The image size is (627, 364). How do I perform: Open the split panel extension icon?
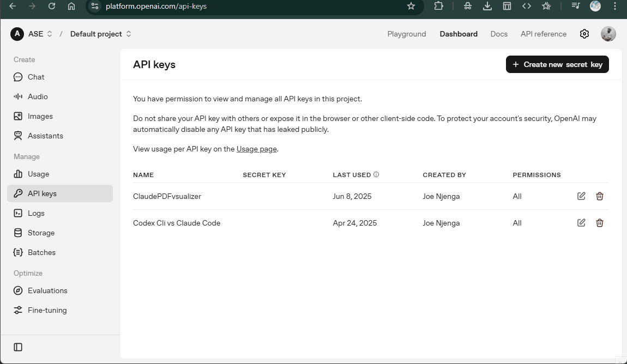[x=507, y=6]
